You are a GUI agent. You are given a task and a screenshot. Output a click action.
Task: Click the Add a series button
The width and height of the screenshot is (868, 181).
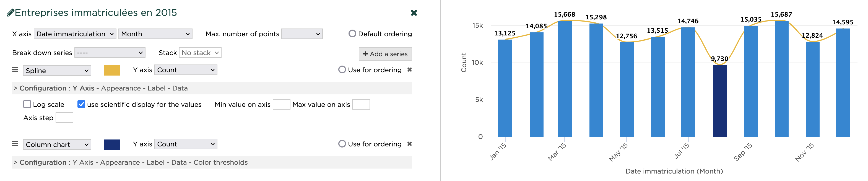[x=385, y=54]
